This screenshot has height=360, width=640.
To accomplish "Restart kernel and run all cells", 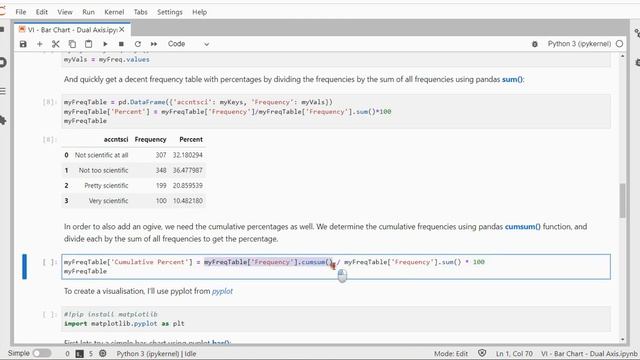I will pos(154,44).
